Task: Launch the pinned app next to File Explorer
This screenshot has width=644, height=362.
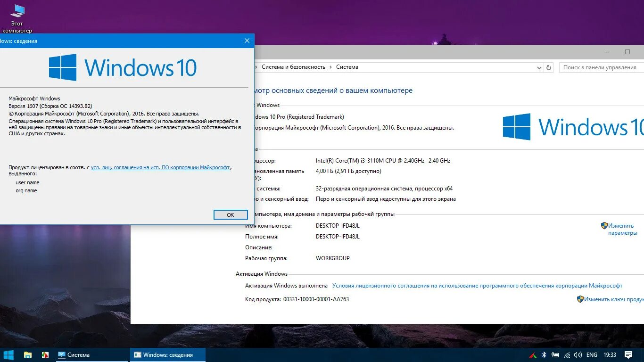Action: [45, 355]
